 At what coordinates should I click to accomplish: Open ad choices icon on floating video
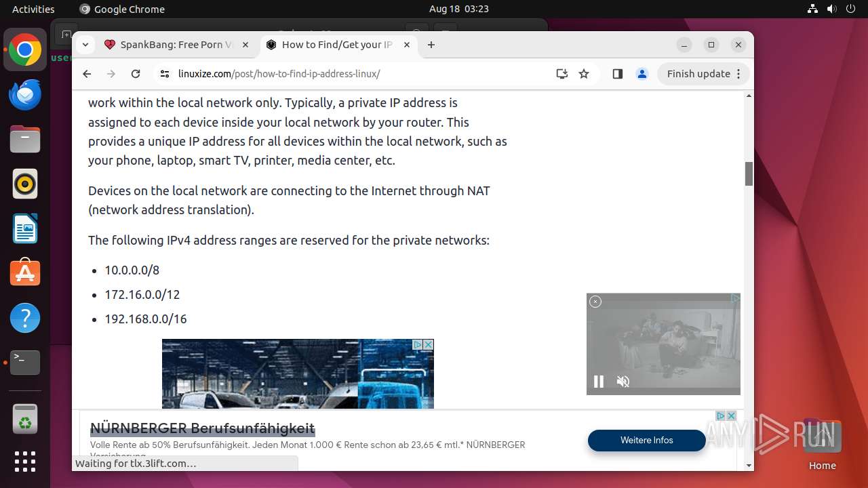pyautogui.click(x=735, y=298)
